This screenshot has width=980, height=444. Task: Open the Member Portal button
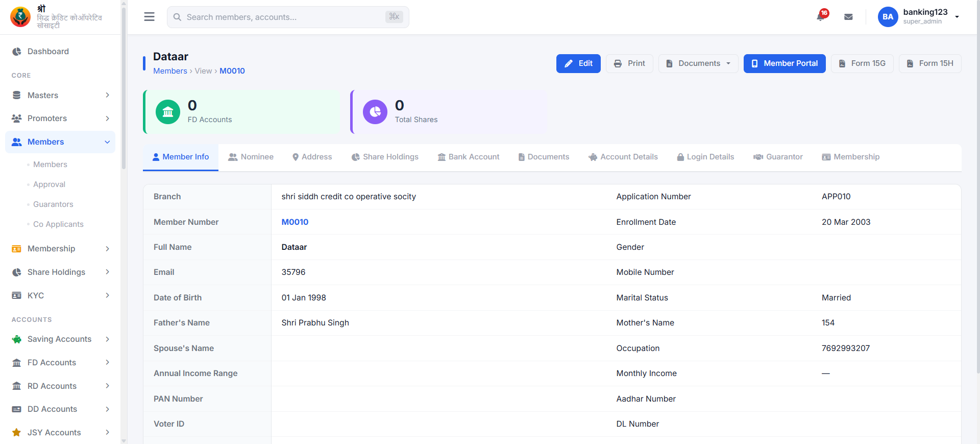pos(785,63)
